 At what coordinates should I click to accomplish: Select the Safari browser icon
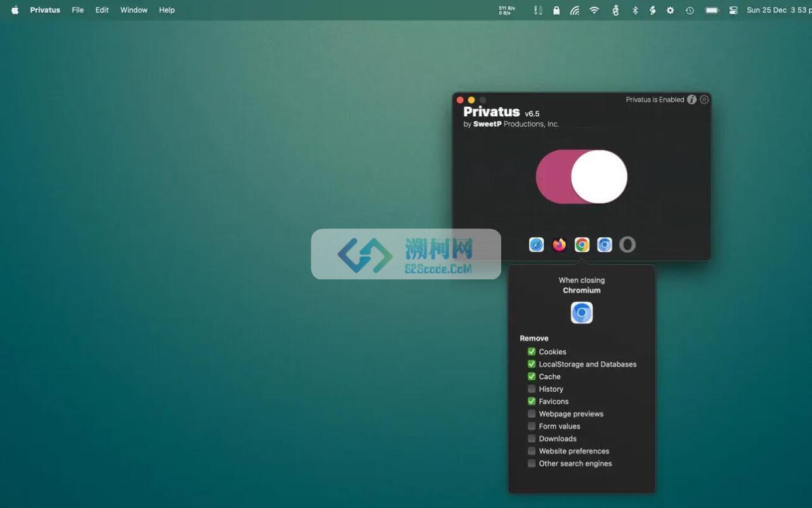(x=537, y=244)
